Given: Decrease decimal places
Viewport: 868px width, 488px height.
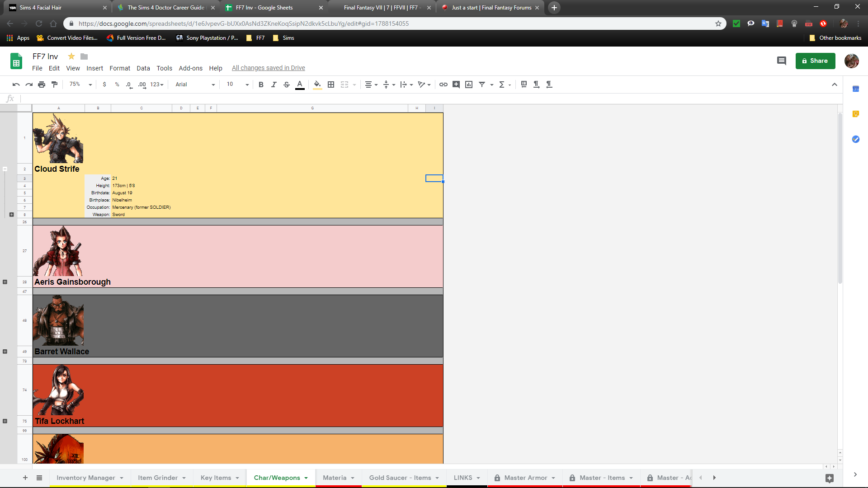Looking at the screenshot, I should point(129,84).
